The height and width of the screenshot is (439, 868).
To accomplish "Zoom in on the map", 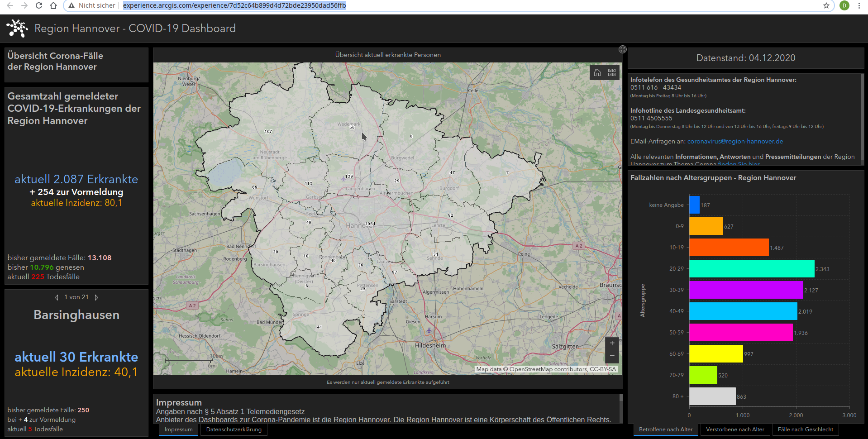I will [x=612, y=343].
